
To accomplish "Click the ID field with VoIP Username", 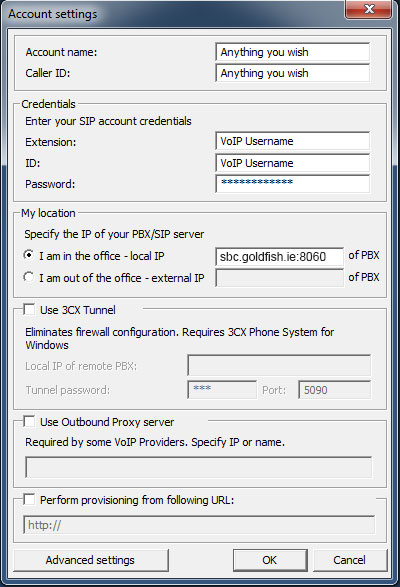I will point(293,163).
